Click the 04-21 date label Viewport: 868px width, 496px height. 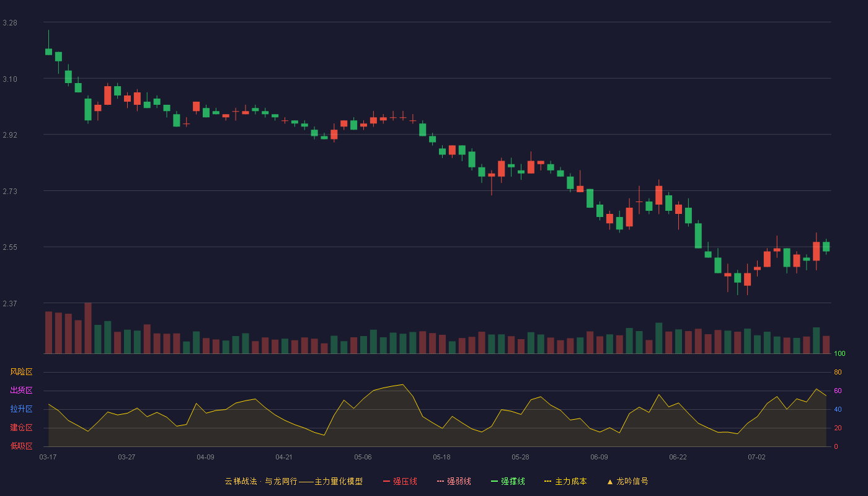(284, 457)
